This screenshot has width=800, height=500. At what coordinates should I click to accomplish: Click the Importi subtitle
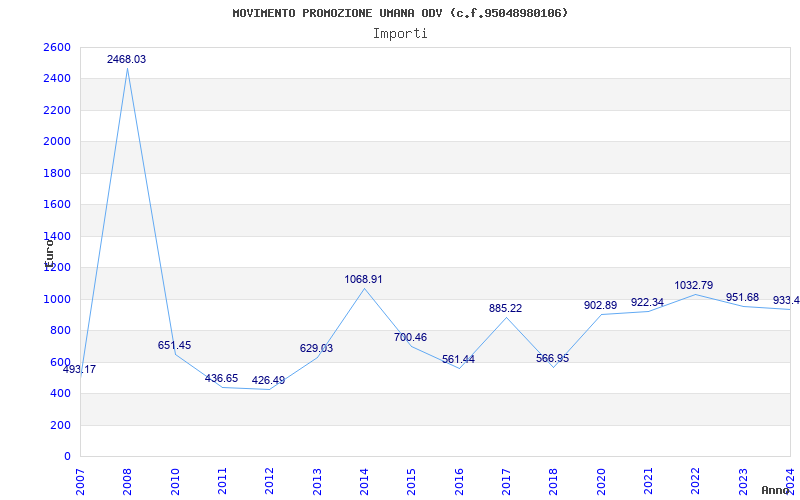pos(400,34)
